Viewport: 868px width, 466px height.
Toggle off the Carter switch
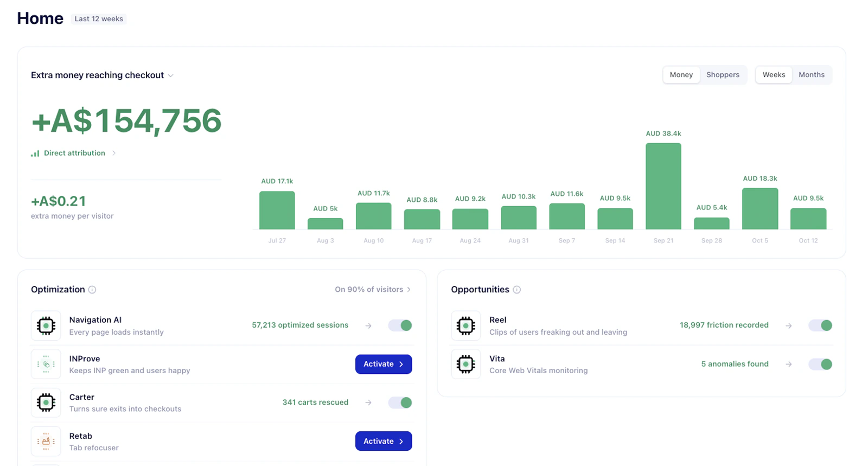click(400, 403)
